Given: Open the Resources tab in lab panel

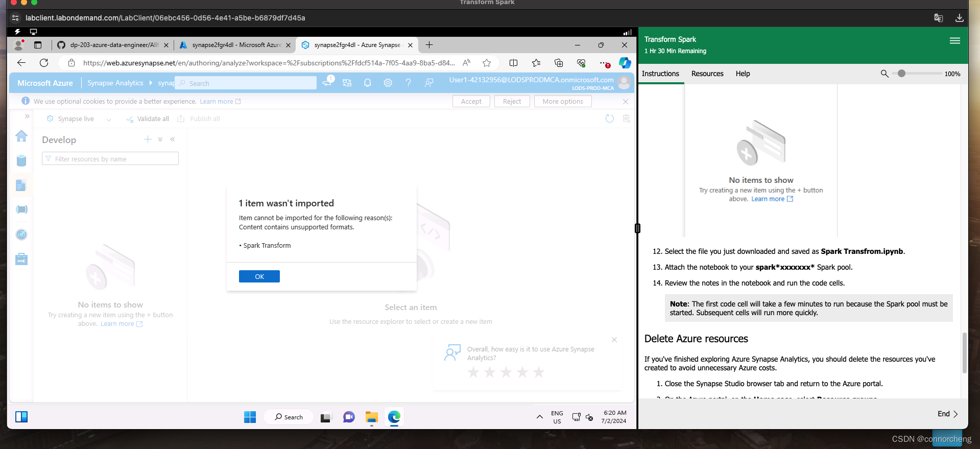Looking at the screenshot, I should (x=707, y=74).
